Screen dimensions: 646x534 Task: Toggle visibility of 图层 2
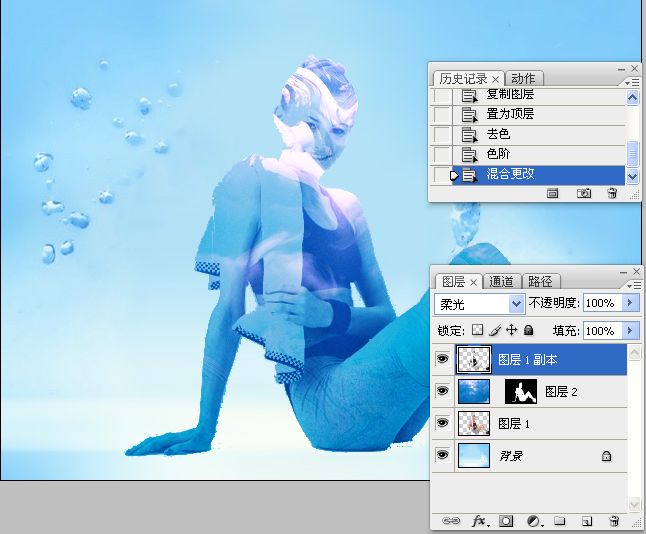442,392
